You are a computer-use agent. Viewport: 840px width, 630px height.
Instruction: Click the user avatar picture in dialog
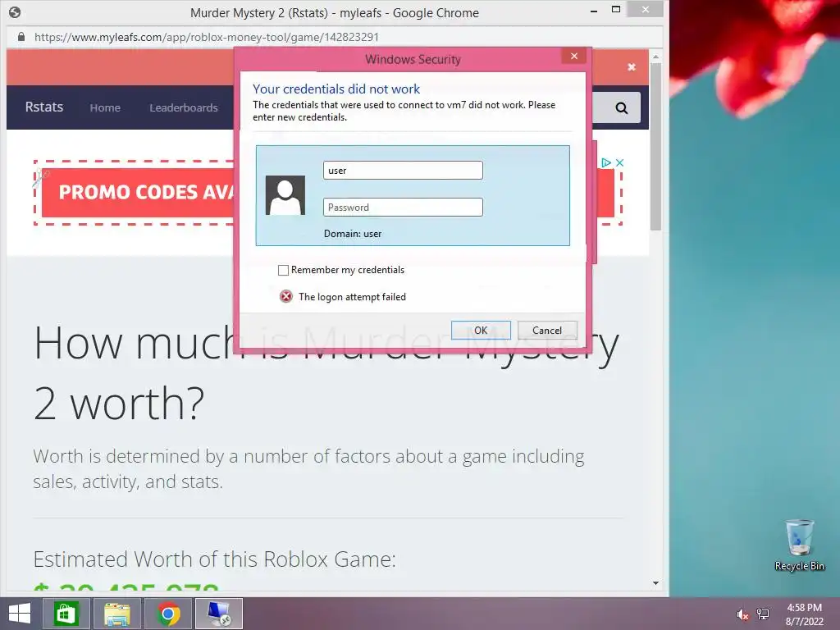285,195
